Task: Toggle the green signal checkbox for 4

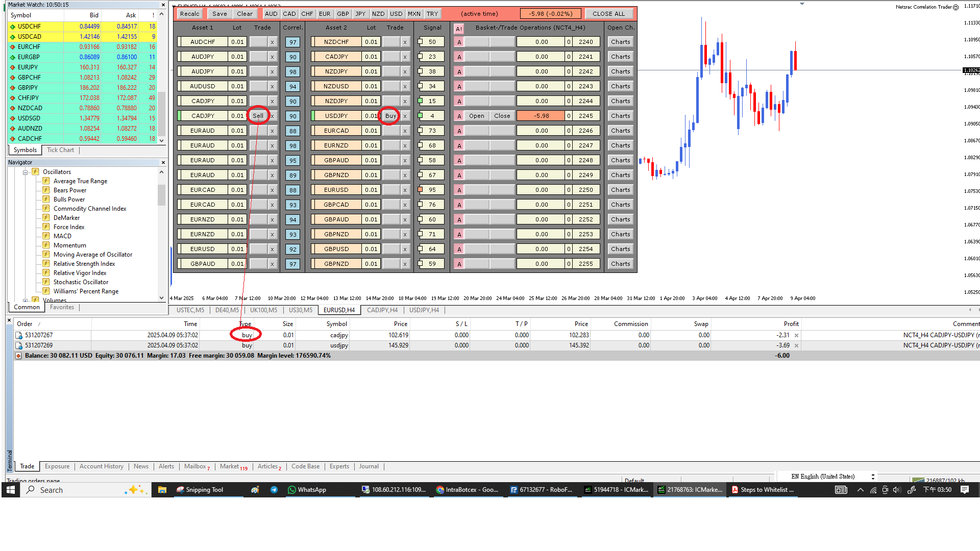Action: coord(421,116)
